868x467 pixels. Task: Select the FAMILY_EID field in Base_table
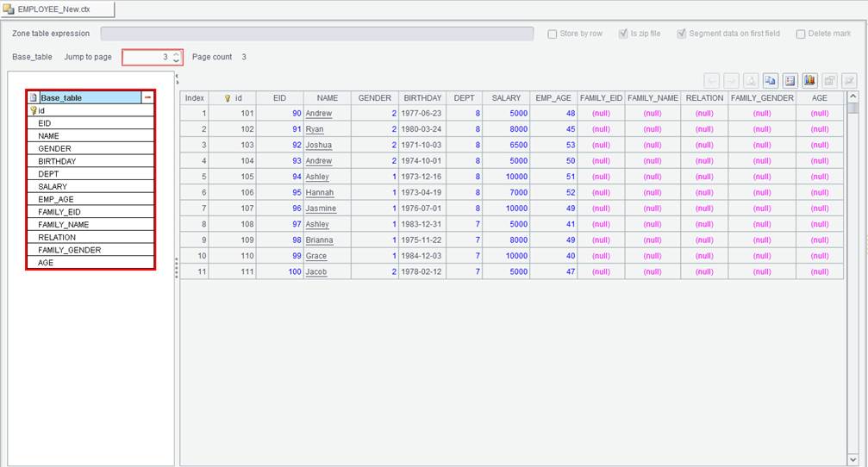pyautogui.click(x=91, y=212)
